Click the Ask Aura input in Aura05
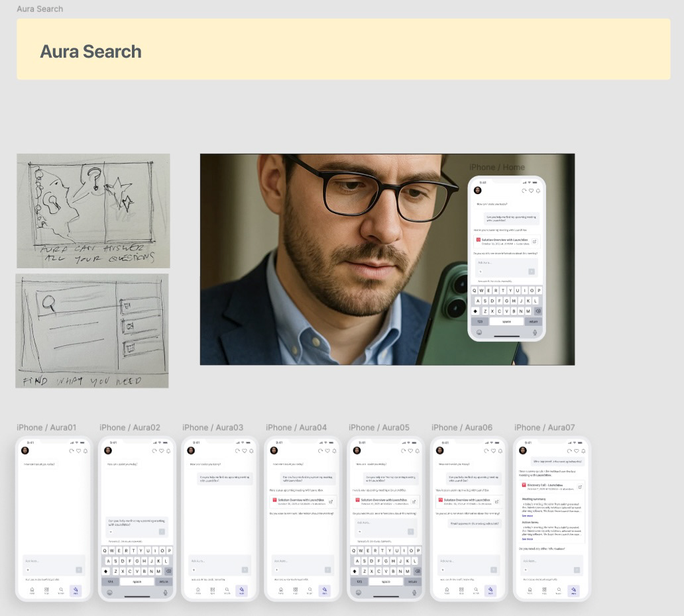Screen dimensions: 684x616 [386, 527]
